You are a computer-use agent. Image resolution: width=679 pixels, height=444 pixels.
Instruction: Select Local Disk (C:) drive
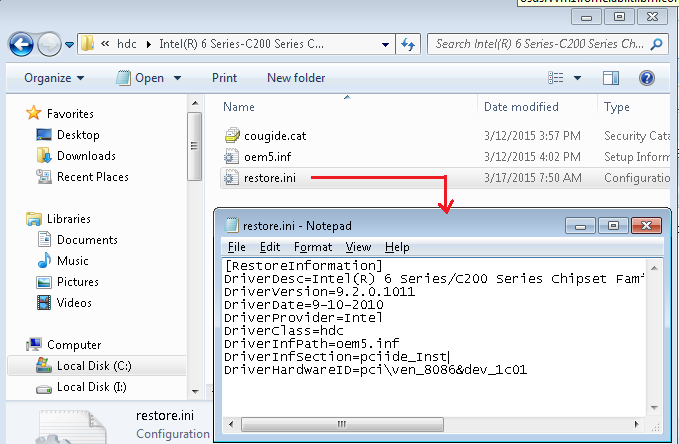[x=94, y=366]
